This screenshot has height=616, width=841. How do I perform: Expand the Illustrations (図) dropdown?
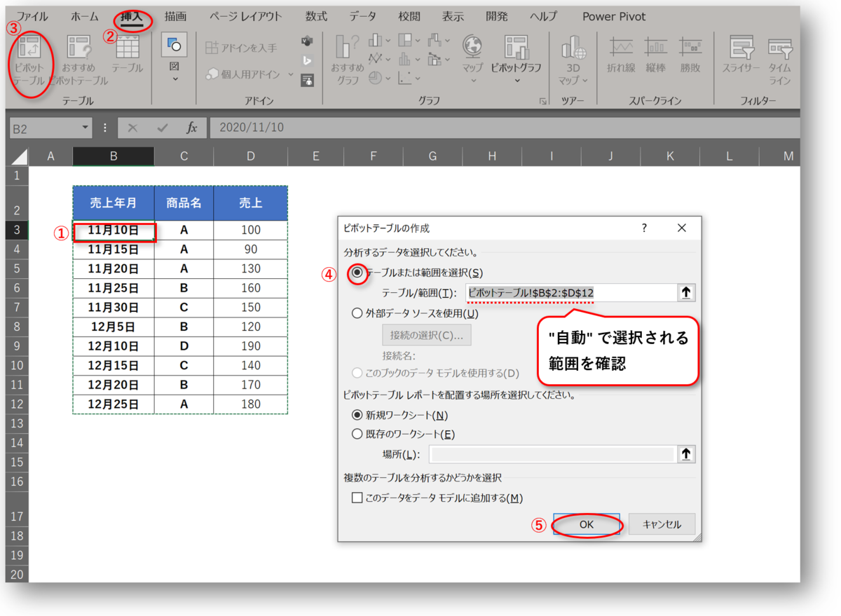tap(175, 79)
